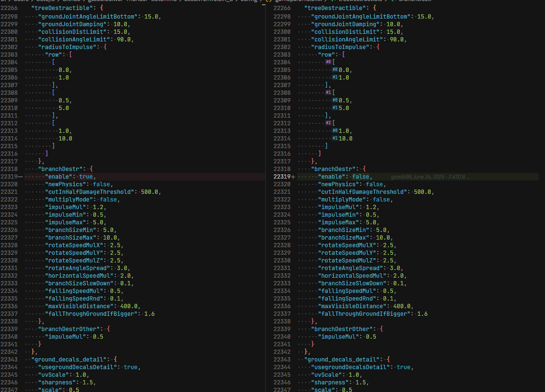Click "fallingSpeedMul" in the left pane

pos(74,291)
